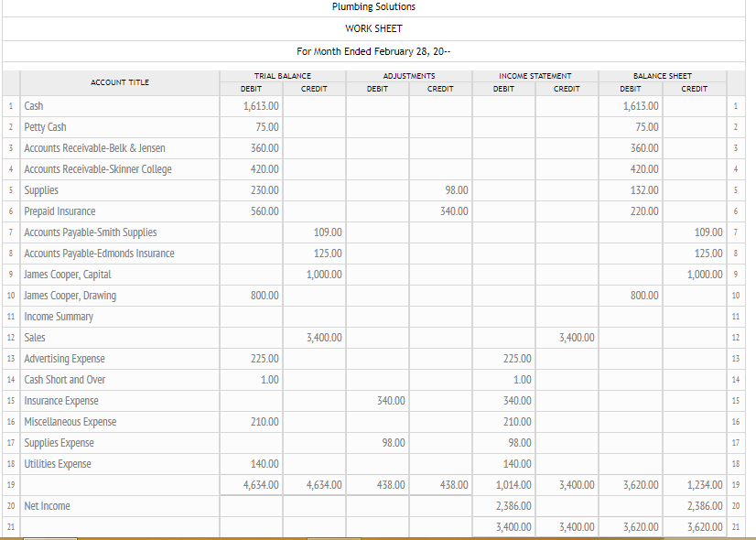Click trial balance debit total 4,634.00

click(x=251, y=485)
